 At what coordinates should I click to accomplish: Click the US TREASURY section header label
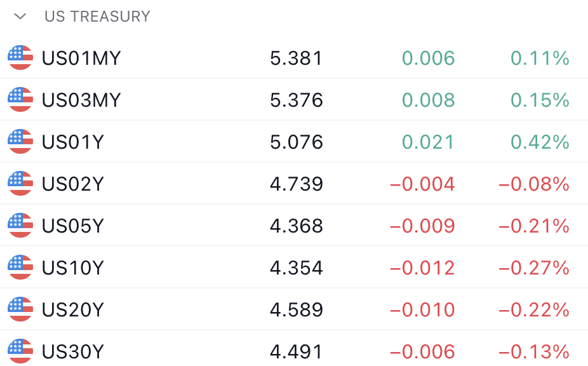click(98, 17)
